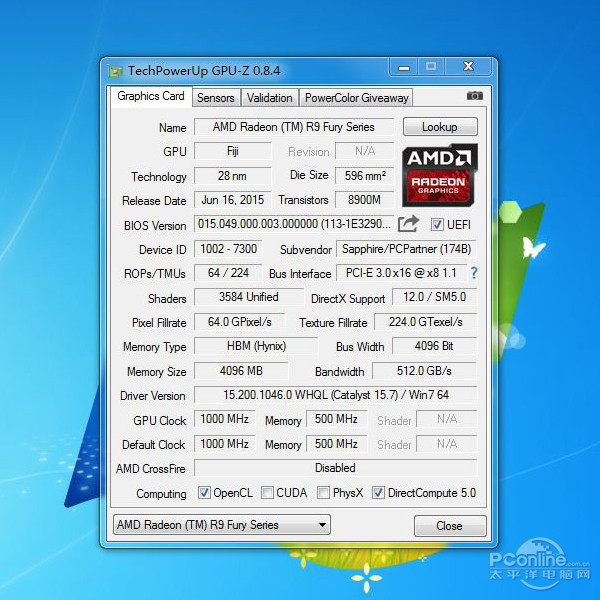Click the ROPs/TMUs field 64 / 224
This screenshot has height=600, width=600.
pos(228,273)
